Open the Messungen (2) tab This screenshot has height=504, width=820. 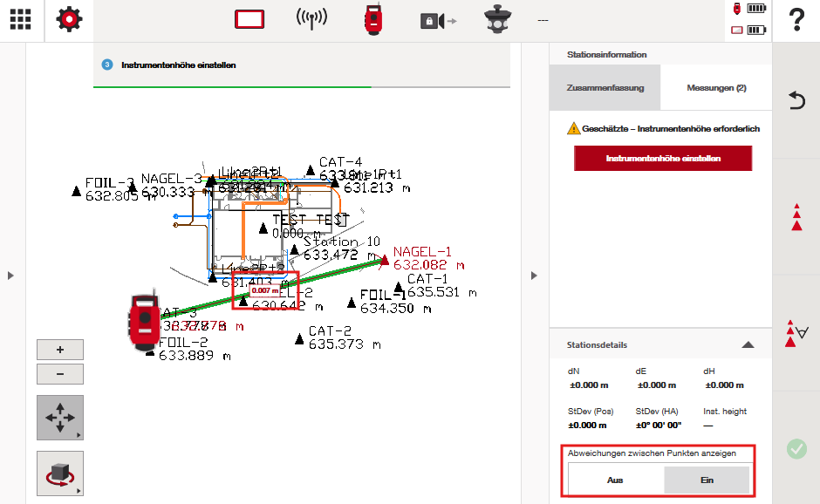pos(716,88)
